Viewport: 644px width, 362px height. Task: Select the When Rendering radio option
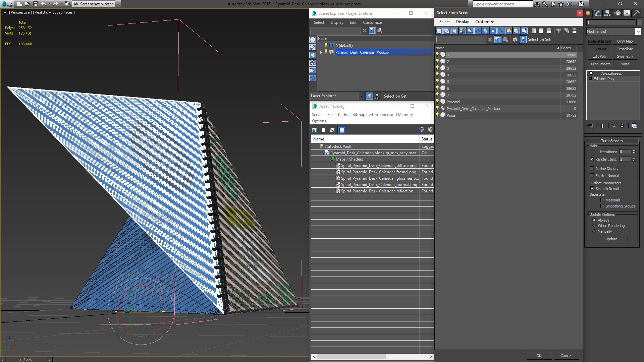(x=594, y=226)
